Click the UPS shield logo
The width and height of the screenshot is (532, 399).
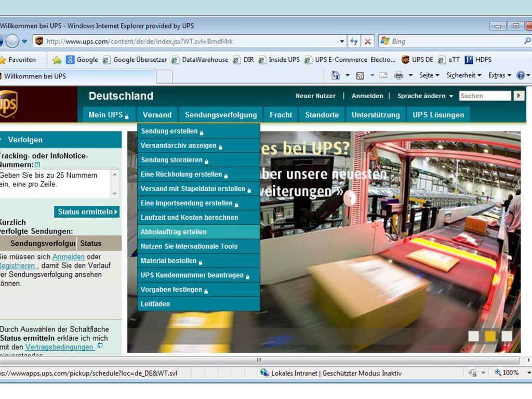(8, 104)
